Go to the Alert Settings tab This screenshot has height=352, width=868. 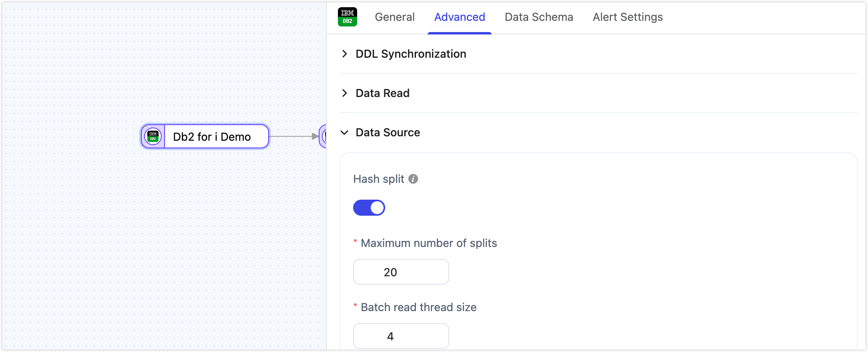[627, 17]
